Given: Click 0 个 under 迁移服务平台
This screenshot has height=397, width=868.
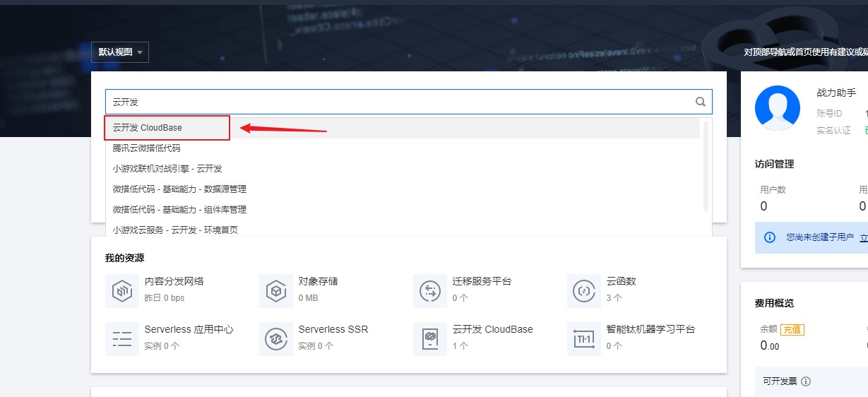Looking at the screenshot, I should (460, 298).
